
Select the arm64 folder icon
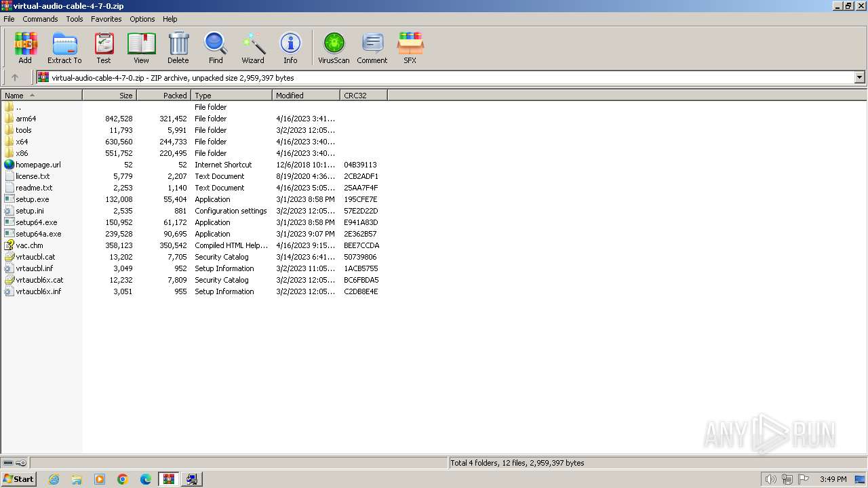pyautogui.click(x=9, y=119)
